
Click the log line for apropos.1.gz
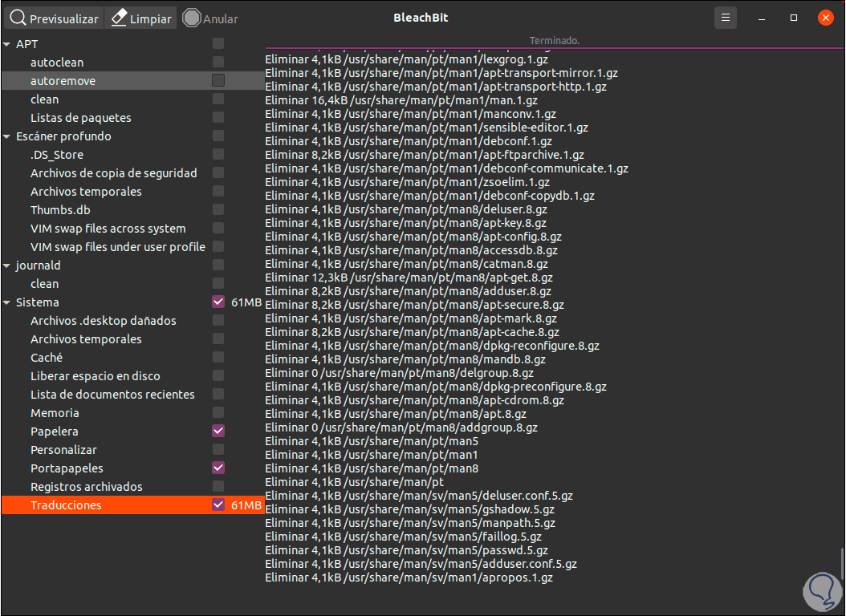[409, 577]
